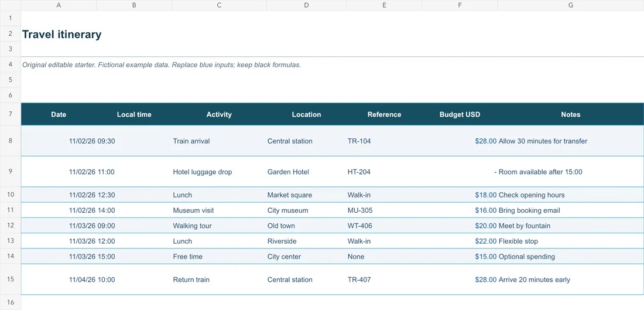Viewport: 644px width, 310px height.
Task: Select column A header
Action: click(x=59, y=5)
